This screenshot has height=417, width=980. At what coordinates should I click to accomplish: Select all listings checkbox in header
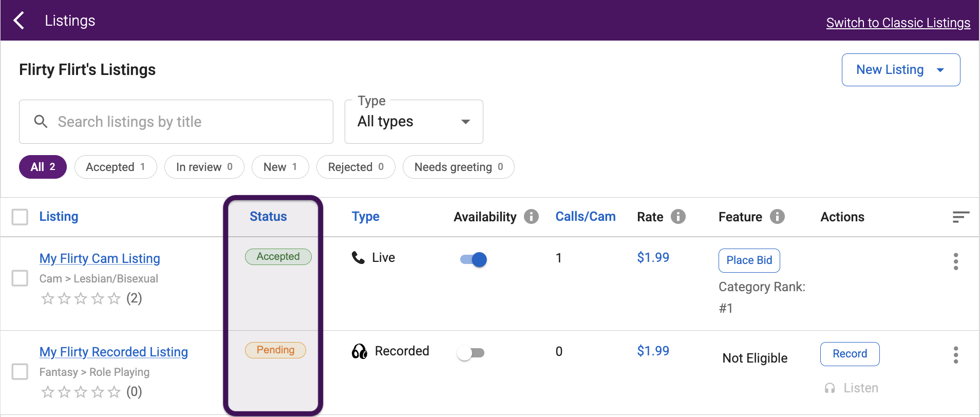[20, 217]
